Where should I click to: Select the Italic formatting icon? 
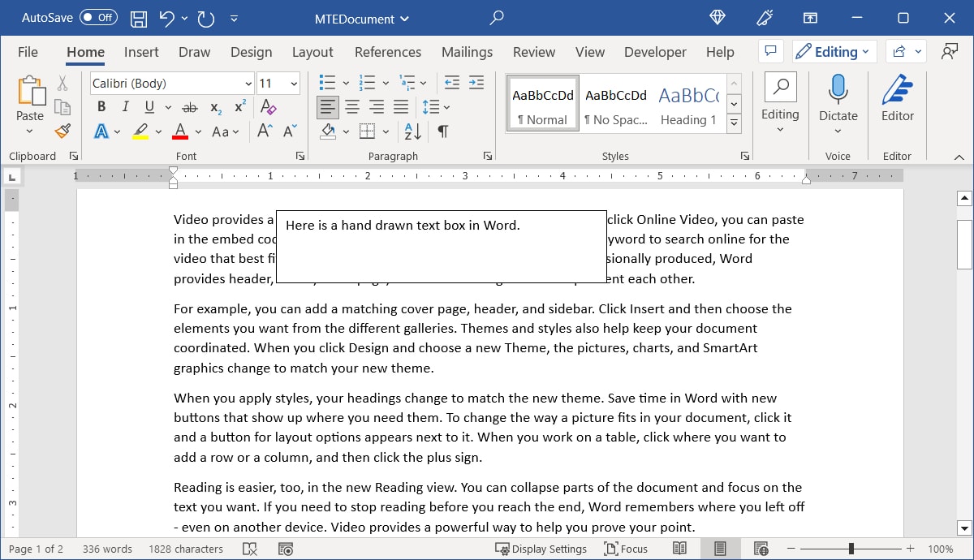point(123,106)
